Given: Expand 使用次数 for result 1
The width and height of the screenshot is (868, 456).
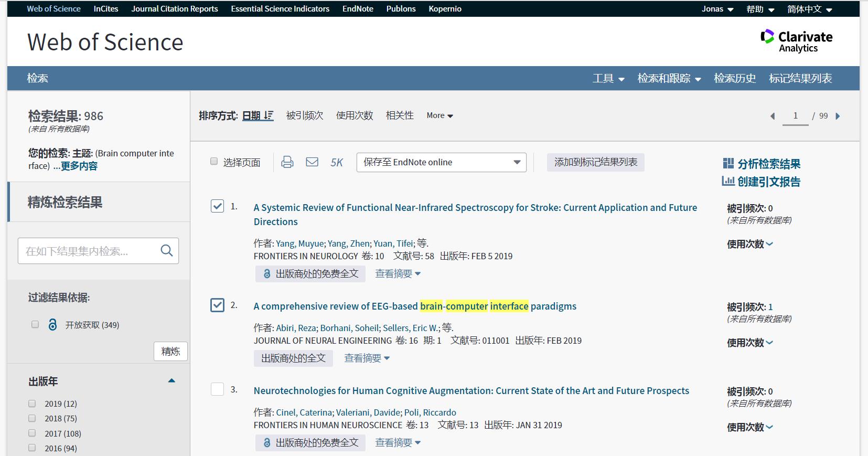Looking at the screenshot, I should (750, 244).
